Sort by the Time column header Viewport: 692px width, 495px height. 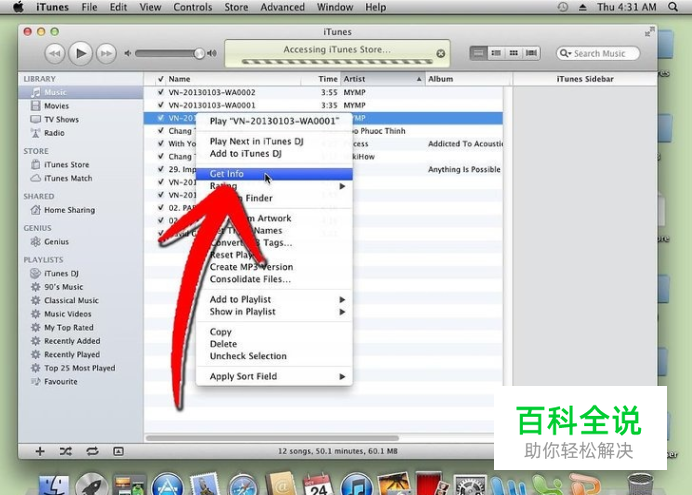click(x=320, y=79)
